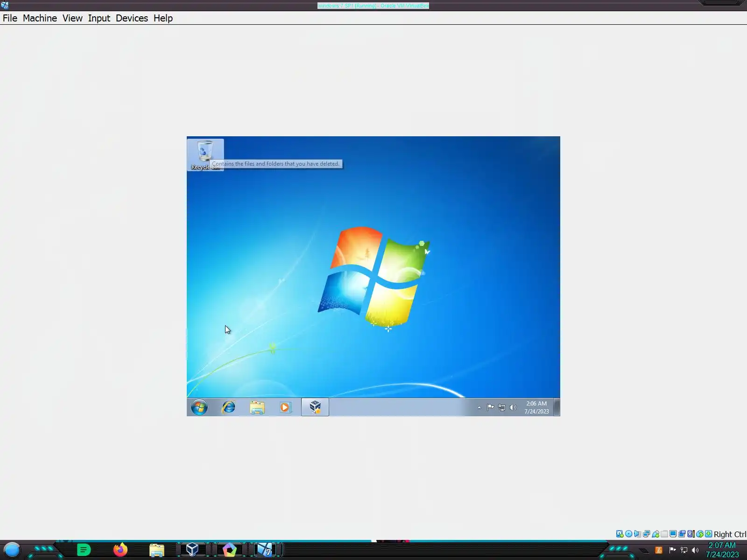Click the host clock showing 2:07 AM
747x560 pixels.
pos(722,550)
